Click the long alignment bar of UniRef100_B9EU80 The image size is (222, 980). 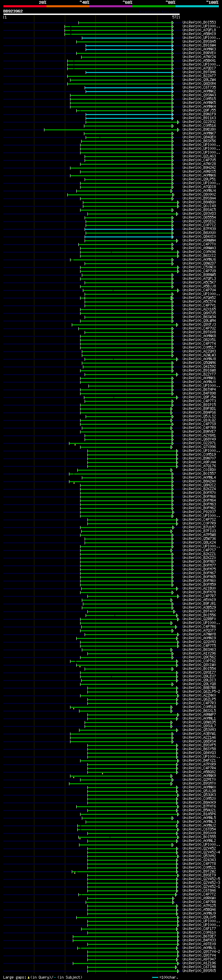[112, 130]
